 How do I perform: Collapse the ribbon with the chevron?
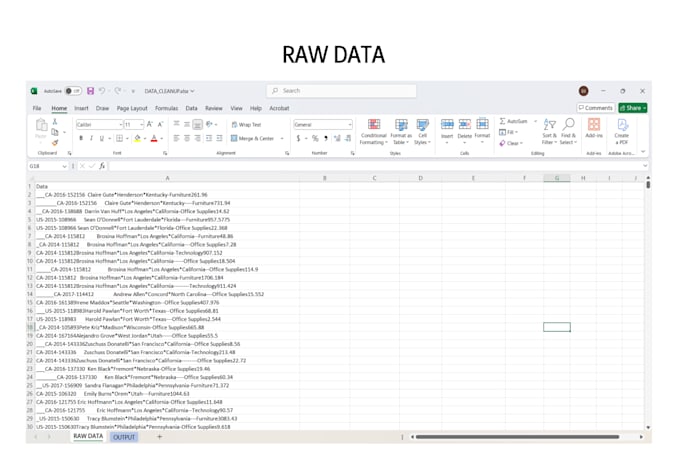(x=643, y=152)
